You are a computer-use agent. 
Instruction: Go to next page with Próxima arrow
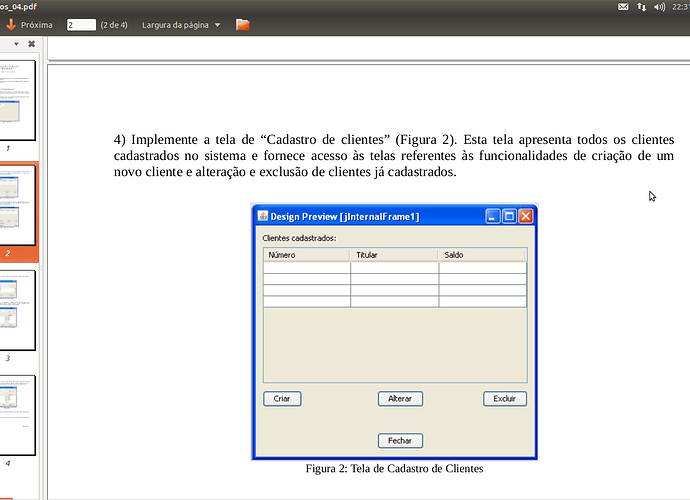pyautogui.click(x=10, y=24)
